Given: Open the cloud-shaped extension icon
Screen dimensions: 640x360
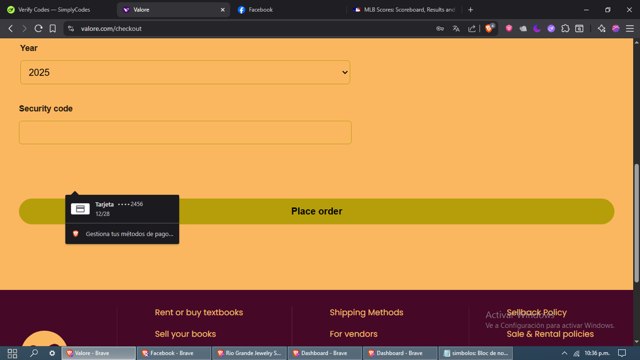Looking at the screenshot, I should coord(523,28).
